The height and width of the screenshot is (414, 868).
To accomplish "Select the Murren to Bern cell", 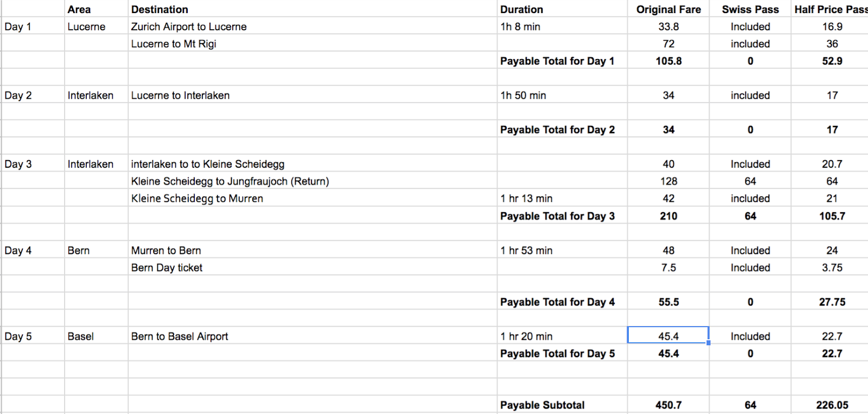I will [312, 250].
